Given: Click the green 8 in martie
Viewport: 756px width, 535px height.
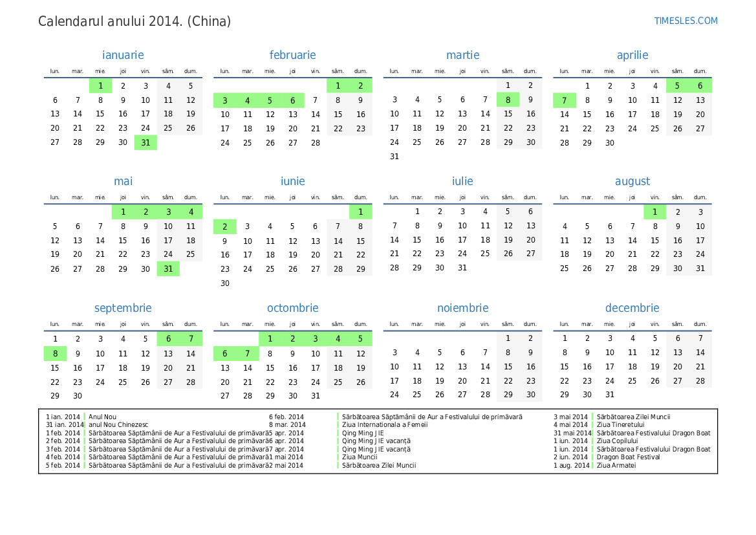Looking at the screenshot, I should click(508, 100).
